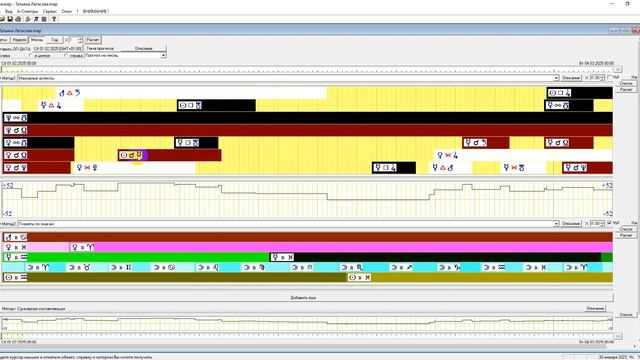Select the Mars in Cancer label

click(16, 237)
